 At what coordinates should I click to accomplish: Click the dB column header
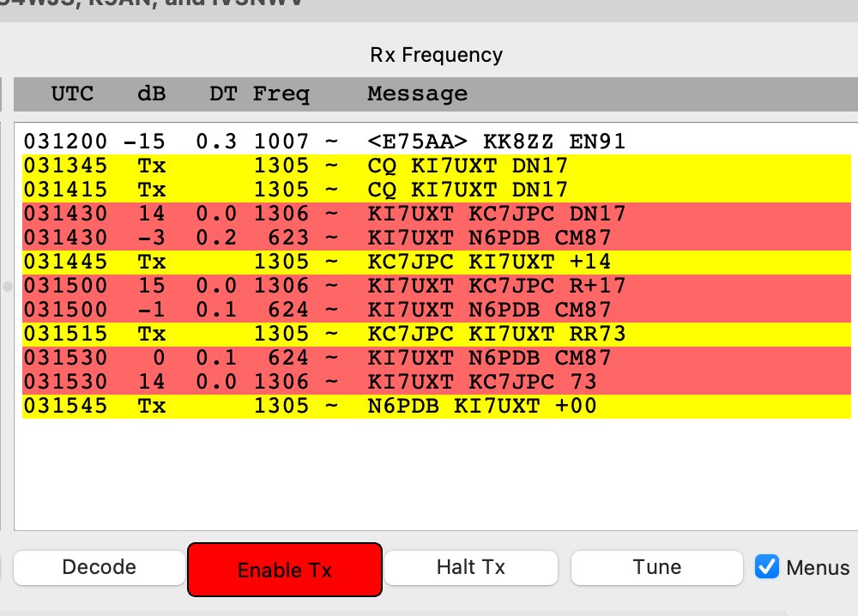[150, 94]
